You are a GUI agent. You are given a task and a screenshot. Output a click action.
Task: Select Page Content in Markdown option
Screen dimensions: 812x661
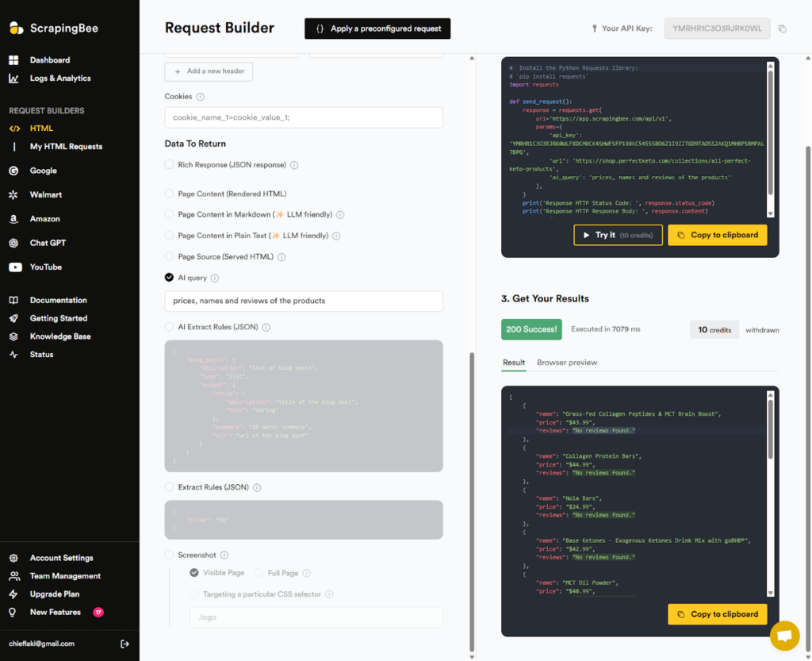169,214
